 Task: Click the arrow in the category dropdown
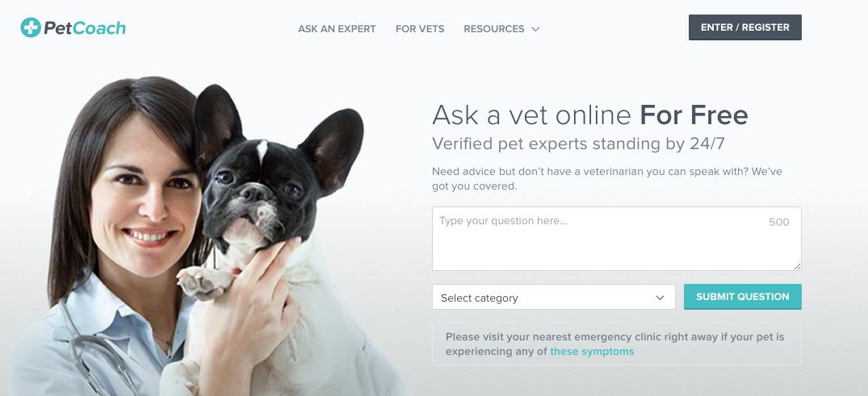[x=660, y=298]
